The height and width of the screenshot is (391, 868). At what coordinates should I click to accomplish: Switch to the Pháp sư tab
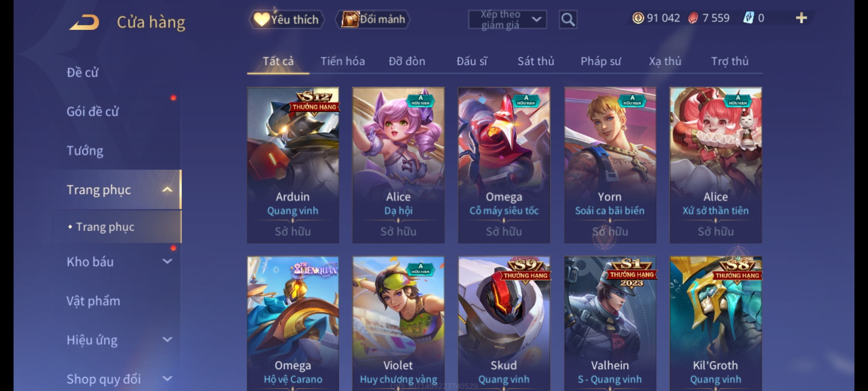pos(601,61)
